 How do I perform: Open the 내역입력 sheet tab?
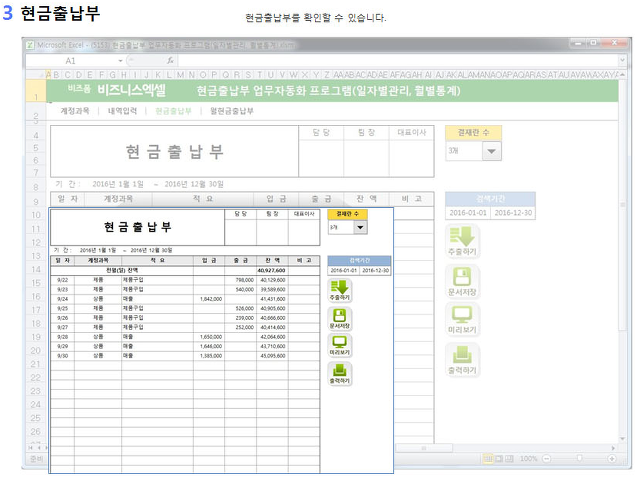click(x=122, y=111)
